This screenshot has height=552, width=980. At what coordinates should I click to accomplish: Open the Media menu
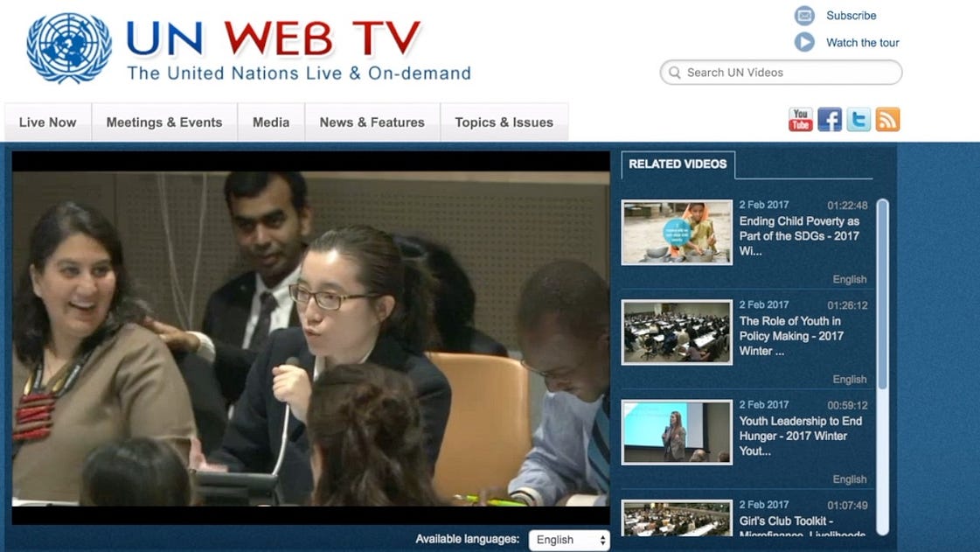(271, 122)
